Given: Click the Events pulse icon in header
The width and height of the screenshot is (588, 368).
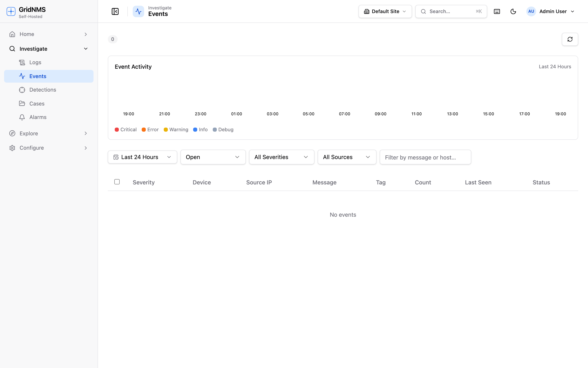Looking at the screenshot, I should click(x=138, y=11).
